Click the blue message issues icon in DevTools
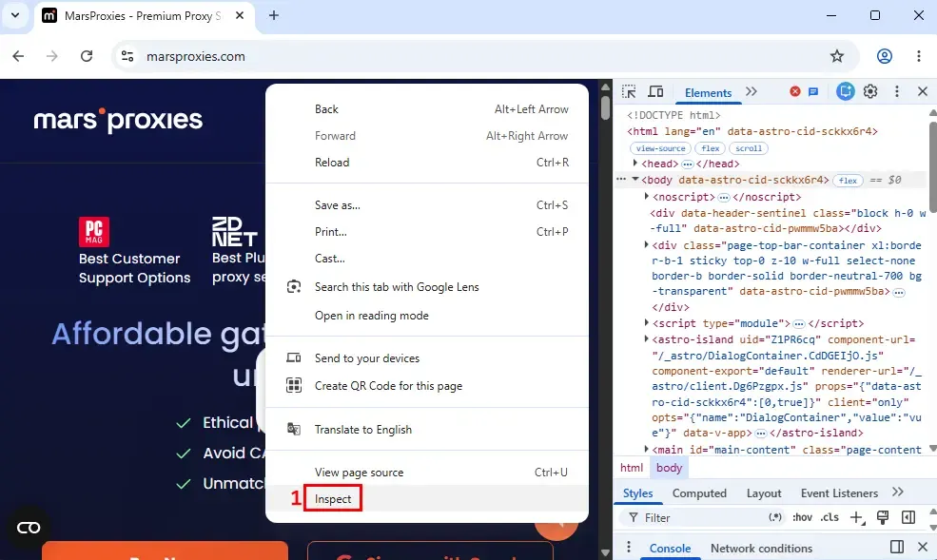937x560 pixels. tap(813, 91)
